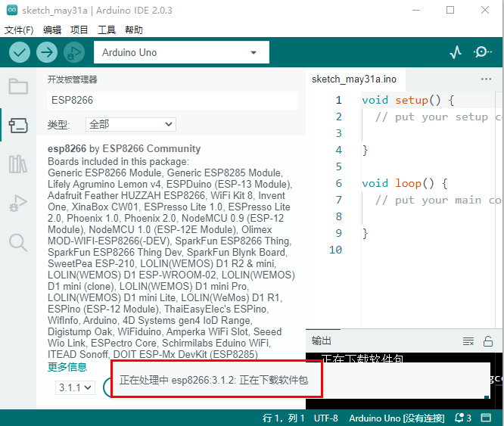Open the 项目 menu

pos(79,30)
